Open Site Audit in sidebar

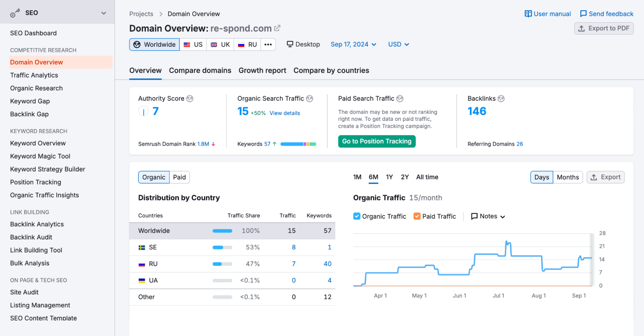tap(24, 292)
